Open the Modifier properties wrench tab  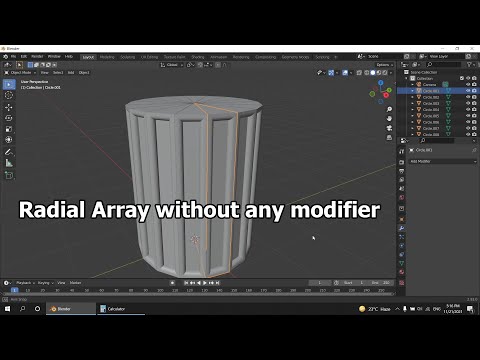(x=402, y=228)
